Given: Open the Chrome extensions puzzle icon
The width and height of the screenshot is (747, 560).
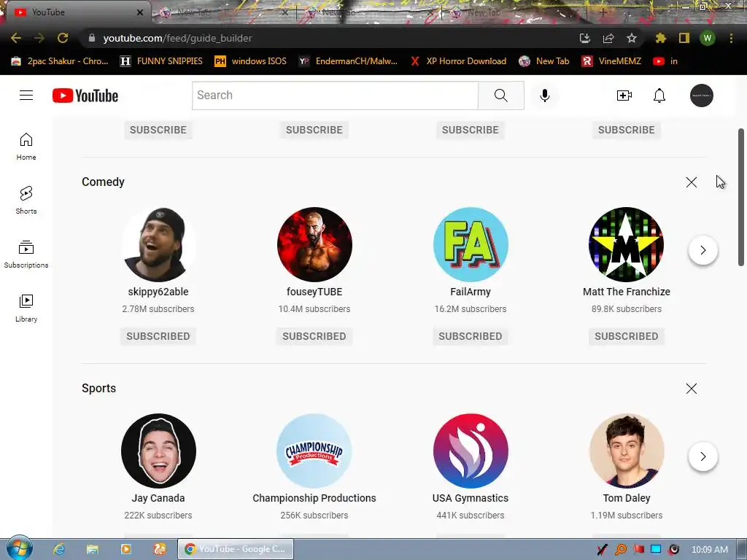Looking at the screenshot, I should [660, 38].
